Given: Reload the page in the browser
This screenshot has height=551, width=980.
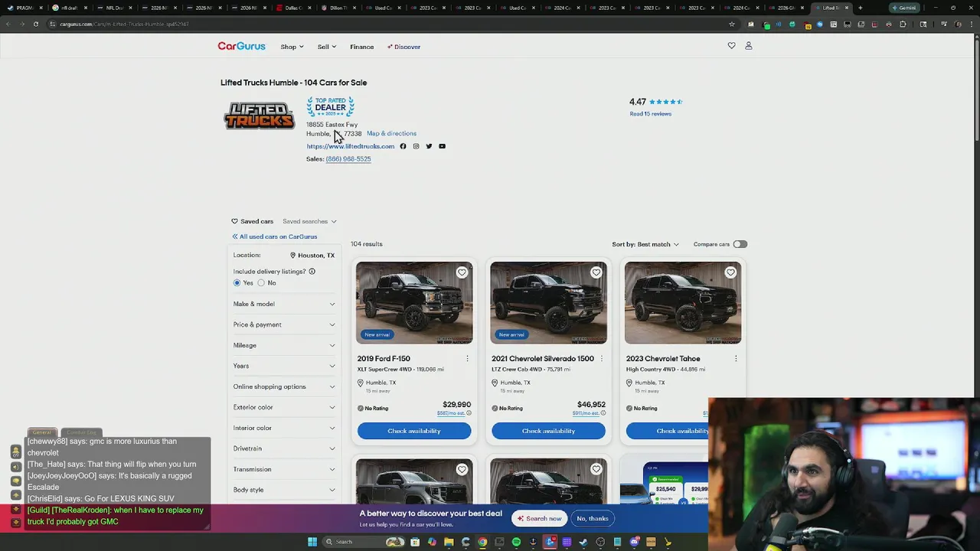Looking at the screenshot, I should 35,24.
